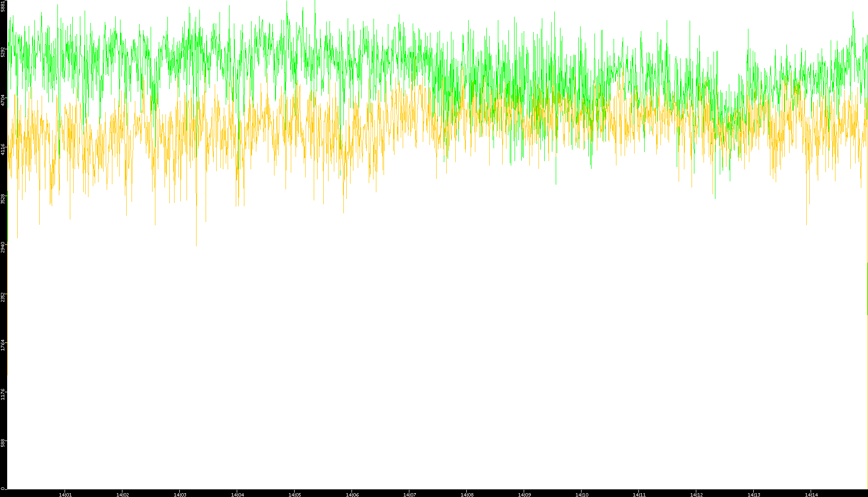Screen dimensions: 868x497
Task: Jump to the 14:07 time marker
Action: coord(409,495)
